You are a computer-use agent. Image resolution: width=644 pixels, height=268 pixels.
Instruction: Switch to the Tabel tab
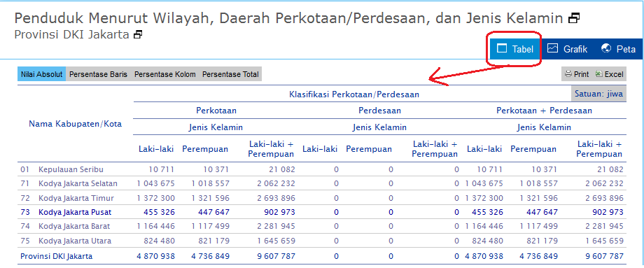pos(514,49)
